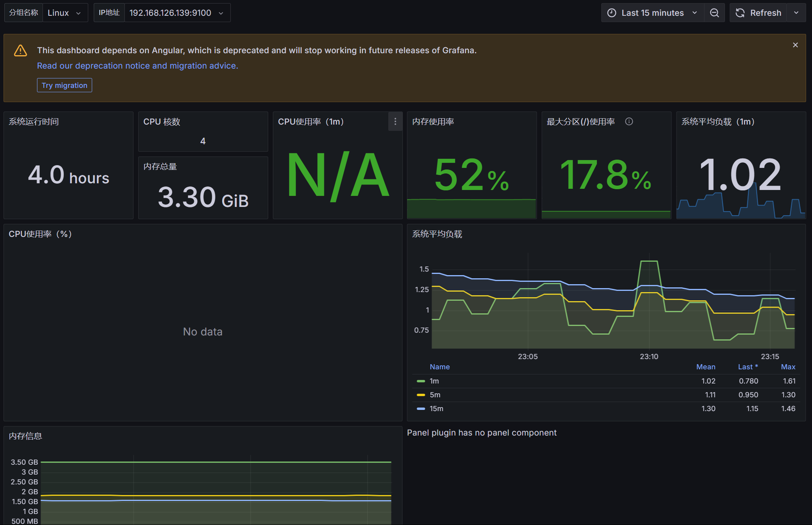Click the 内存信息 panel title

pyautogui.click(x=26, y=436)
